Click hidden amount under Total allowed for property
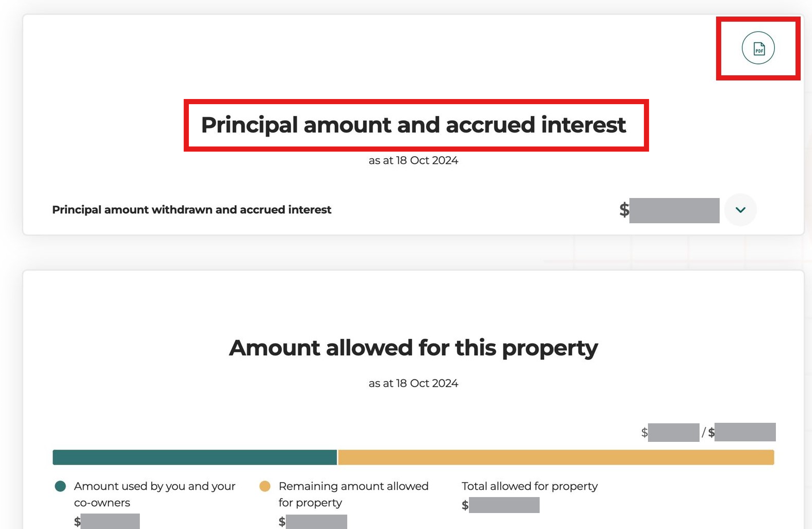Image resolution: width=812 pixels, height=529 pixels. click(500, 505)
